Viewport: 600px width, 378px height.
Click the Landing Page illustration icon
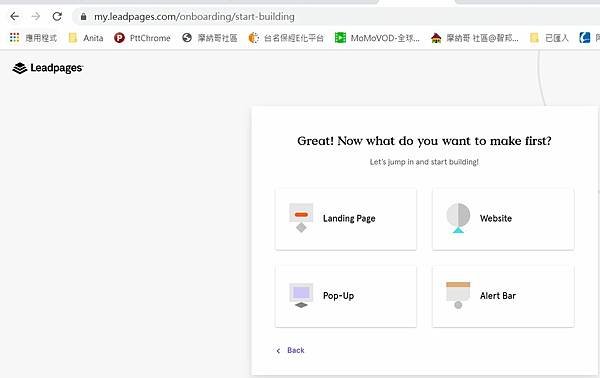click(301, 218)
